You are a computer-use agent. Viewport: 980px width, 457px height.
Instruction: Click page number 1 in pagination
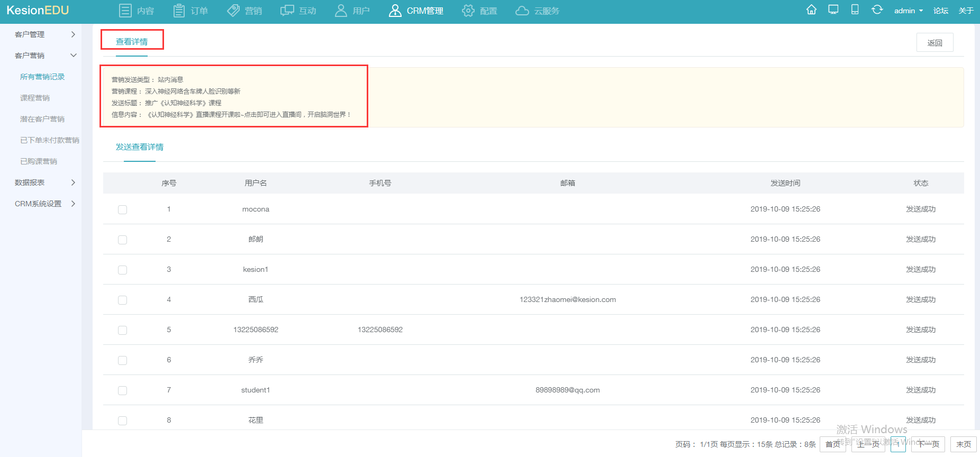(898, 444)
